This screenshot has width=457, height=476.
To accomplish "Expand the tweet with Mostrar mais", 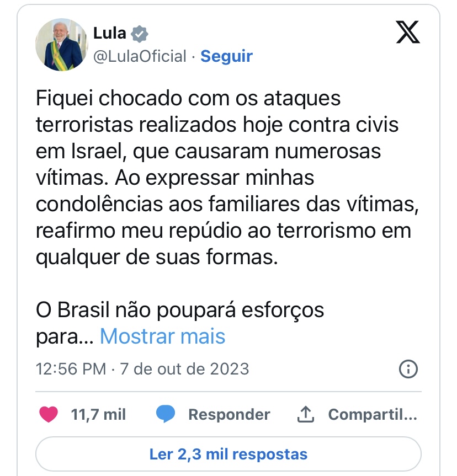I will (x=162, y=336).
